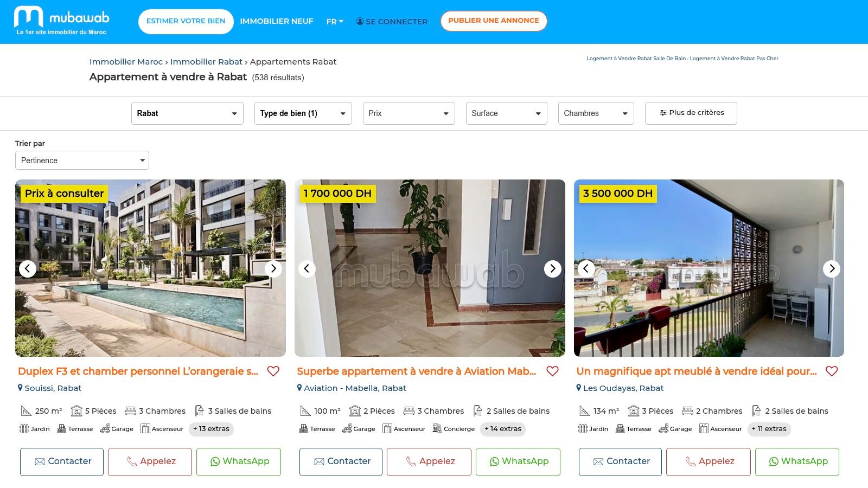Open Immobilier Neuf menu item
This screenshot has height=488, width=868.
point(277,21)
